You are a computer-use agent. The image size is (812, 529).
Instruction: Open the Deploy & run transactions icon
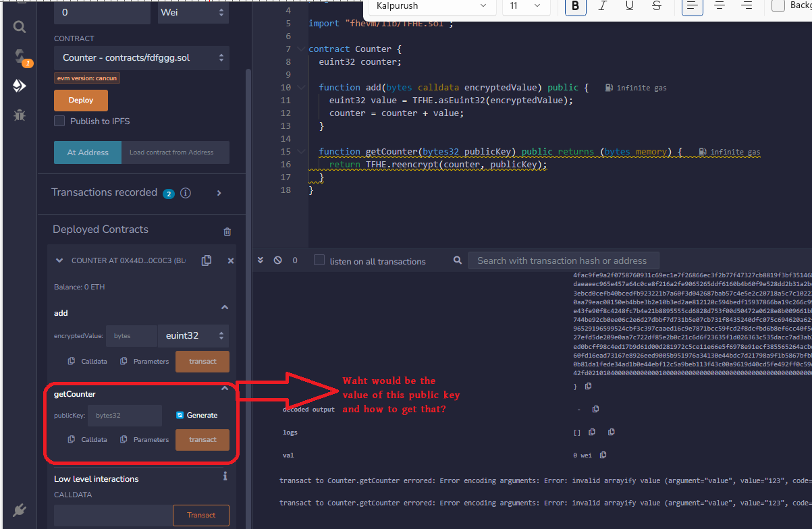click(x=20, y=86)
